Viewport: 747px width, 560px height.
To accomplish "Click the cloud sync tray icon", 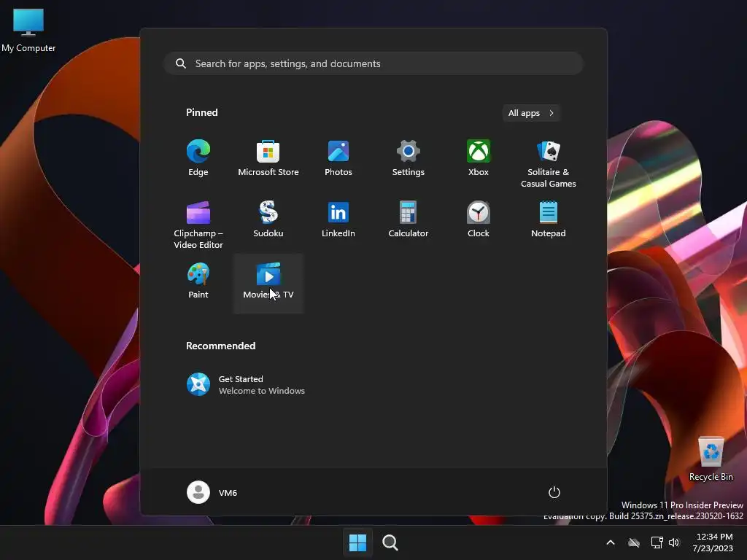I will pyautogui.click(x=634, y=542).
